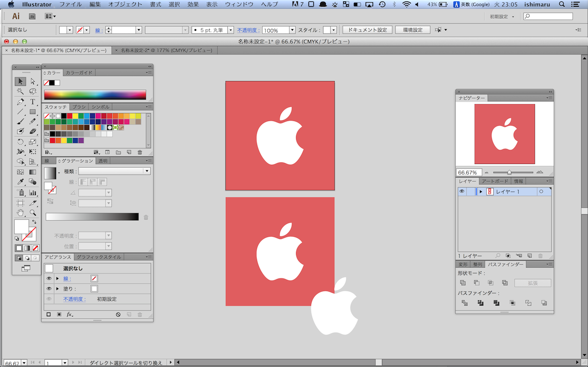Switch to Gradient fill mode button
Image resolution: width=588 pixels, height=367 pixels.
click(x=27, y=248)
